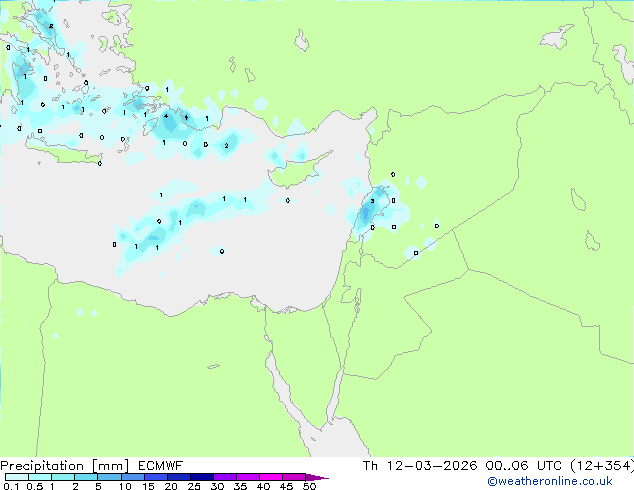Pick the legend swatch between 25 and 30

[201, 477]
